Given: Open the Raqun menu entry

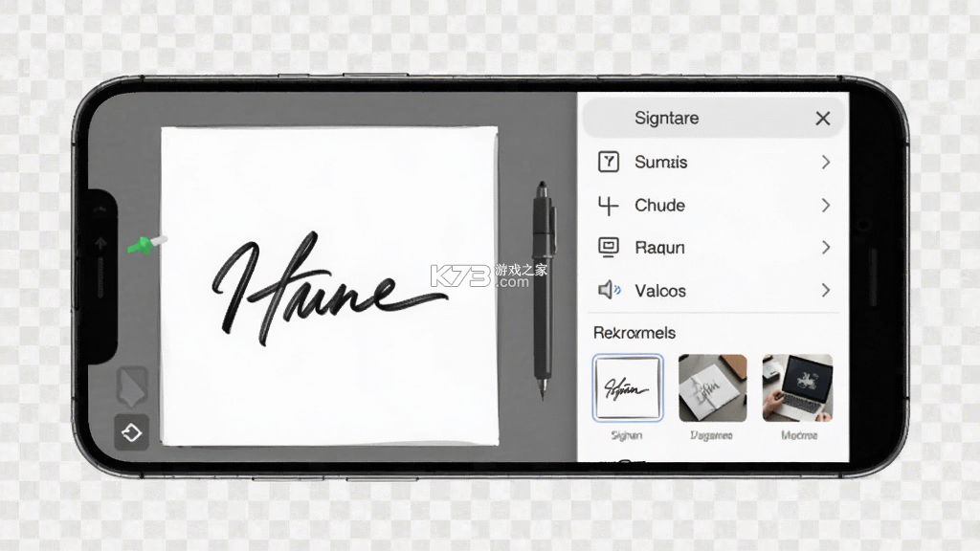Looking at the screenshot, I should coord(714,248).
